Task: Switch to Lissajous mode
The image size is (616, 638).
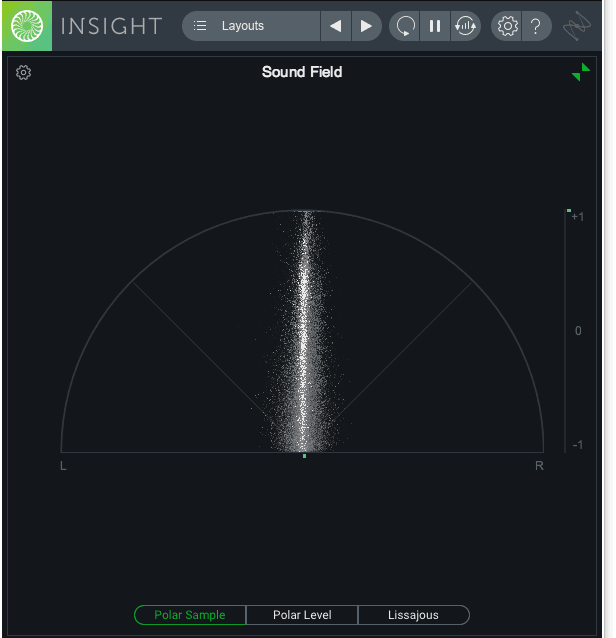Action: pos(413,615)
